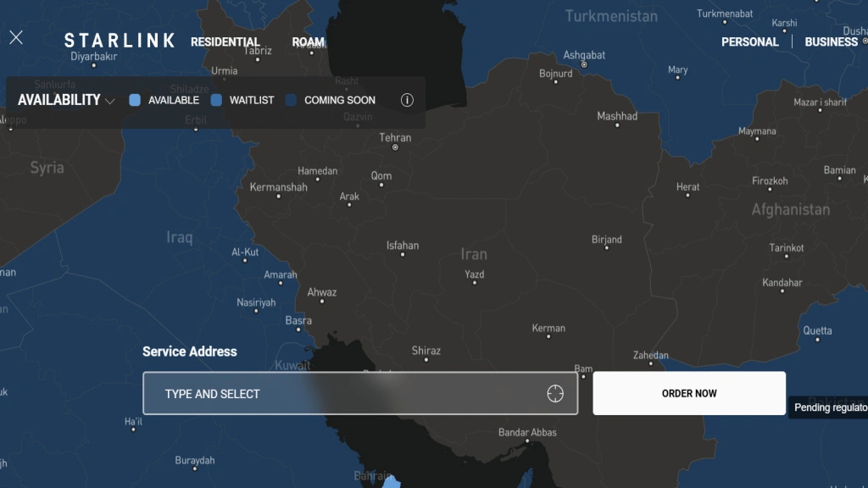The image size is (868, 488).
Task: Click the Basra city label
Action: [298, 321]
